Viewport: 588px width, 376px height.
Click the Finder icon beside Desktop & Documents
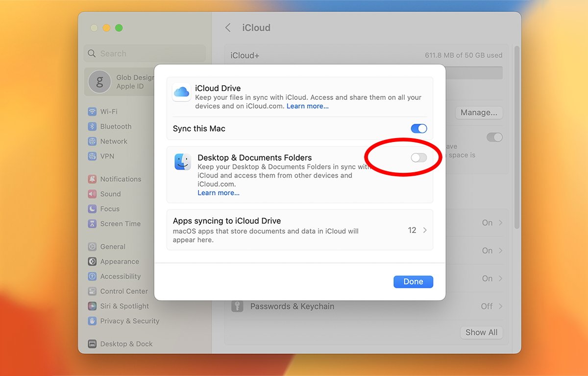pos(183,162)
